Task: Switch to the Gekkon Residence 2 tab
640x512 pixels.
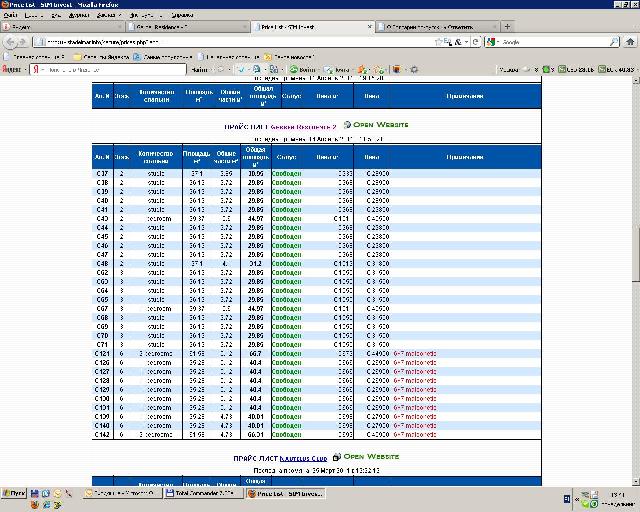Action: (187, 27)
